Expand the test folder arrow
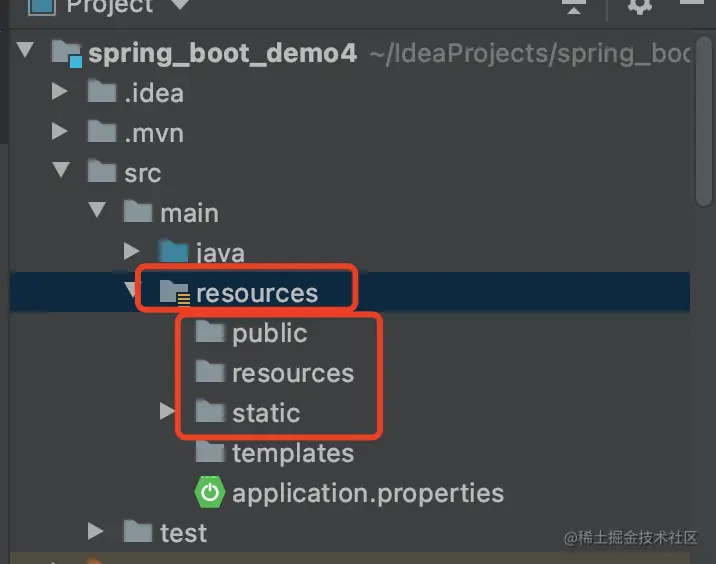716x564 pixels. (x=95, y=531)
